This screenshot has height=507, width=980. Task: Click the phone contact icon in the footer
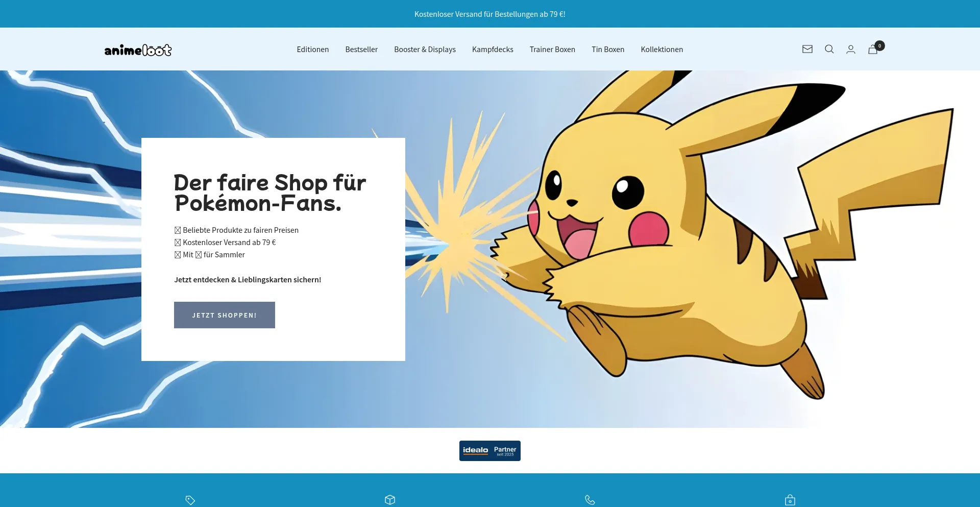590,500
